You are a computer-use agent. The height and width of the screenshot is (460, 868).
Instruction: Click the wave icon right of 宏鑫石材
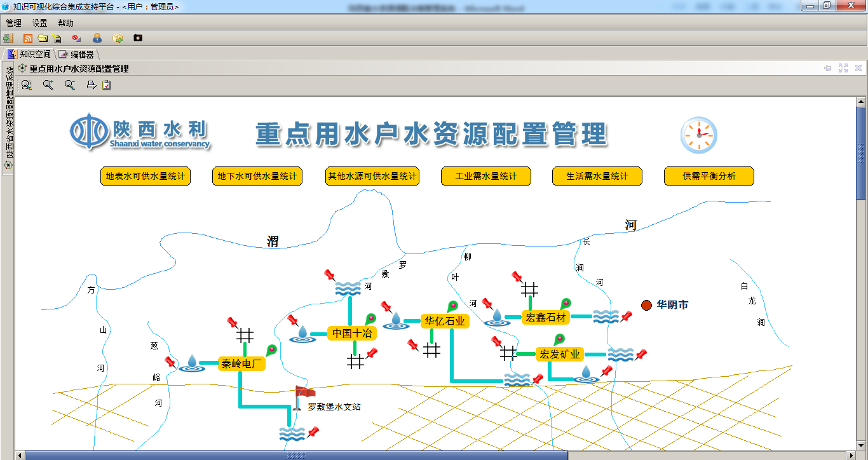point(606,317)
